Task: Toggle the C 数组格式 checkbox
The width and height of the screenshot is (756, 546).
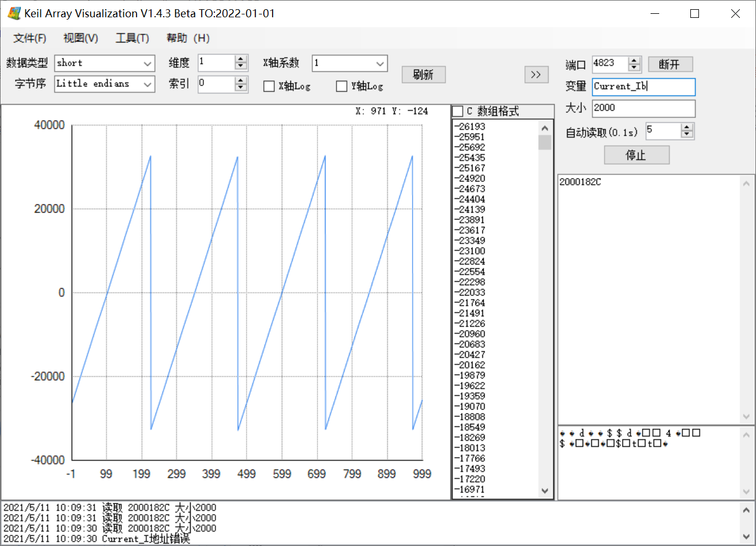Action: (457, 110)
